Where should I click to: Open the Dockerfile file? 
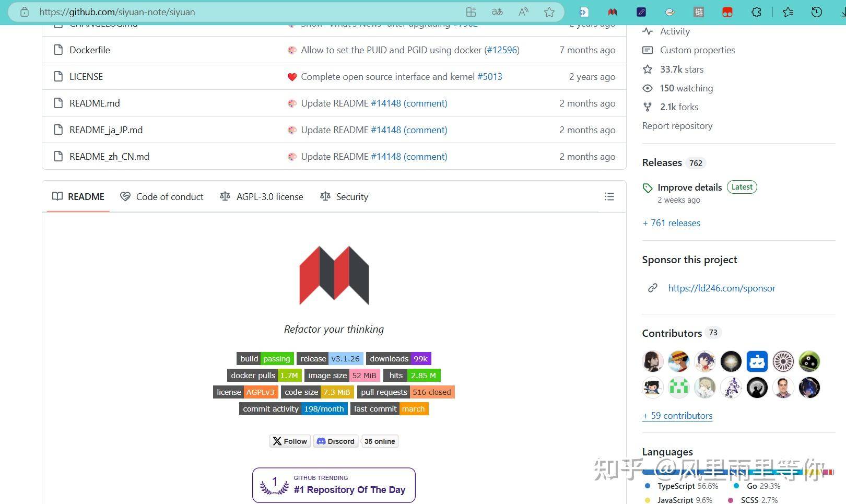90,50
